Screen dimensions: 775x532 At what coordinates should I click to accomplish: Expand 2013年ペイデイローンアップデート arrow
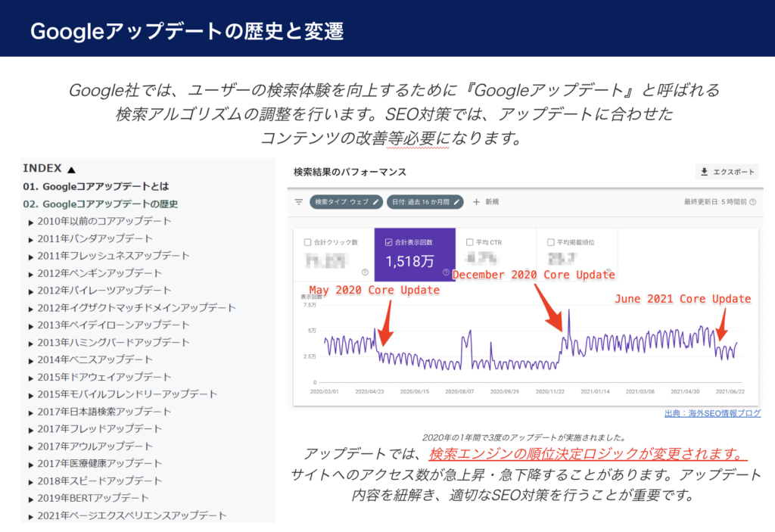point(30,326)
